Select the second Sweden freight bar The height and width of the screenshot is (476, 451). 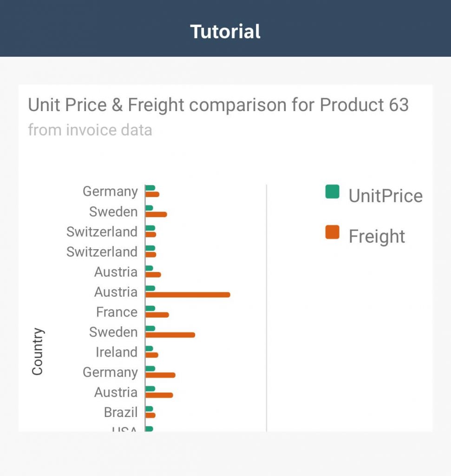170,335
